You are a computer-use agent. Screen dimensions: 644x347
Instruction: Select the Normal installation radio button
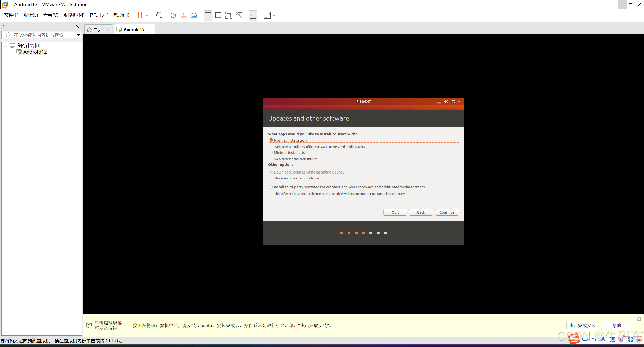[271, 140]
